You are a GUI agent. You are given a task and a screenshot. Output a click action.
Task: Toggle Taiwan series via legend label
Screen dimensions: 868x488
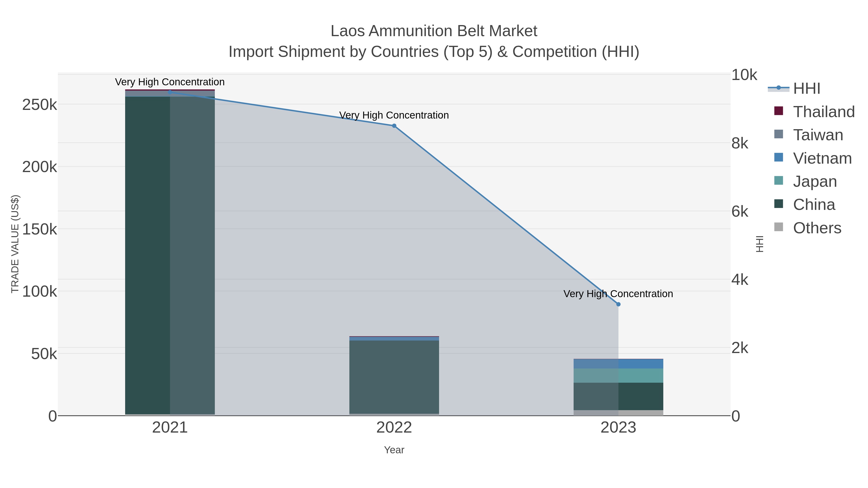(818, 135)
